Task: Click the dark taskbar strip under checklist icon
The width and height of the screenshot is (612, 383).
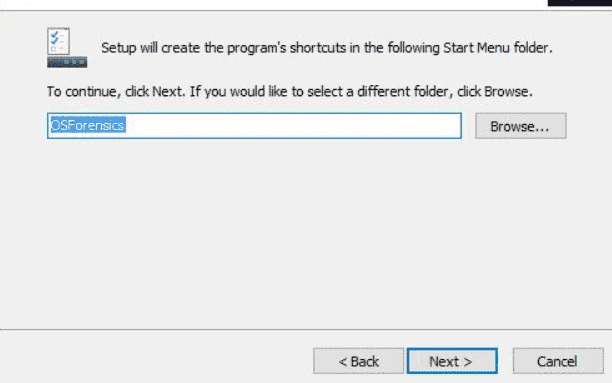Action: 67,62
